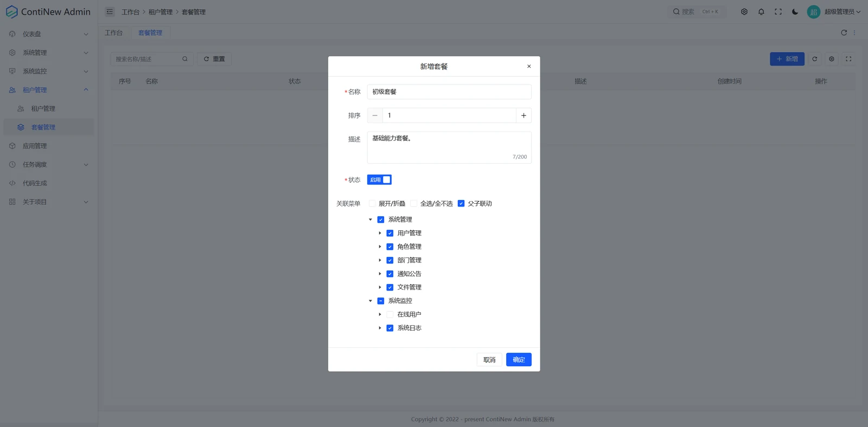The width and height of the screenshot is (868, 427).
Task: Open the tab bar more options icon
Action: [x=854, y=33]
